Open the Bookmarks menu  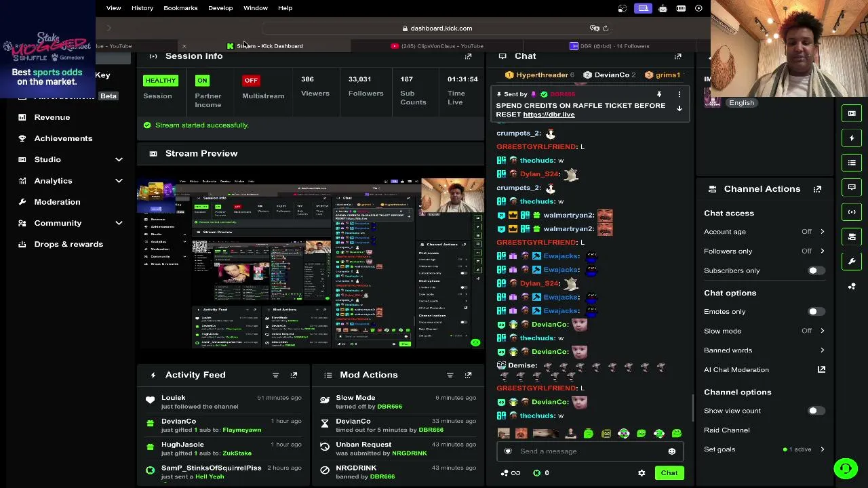pyautogui.click(x=180, y=8)
